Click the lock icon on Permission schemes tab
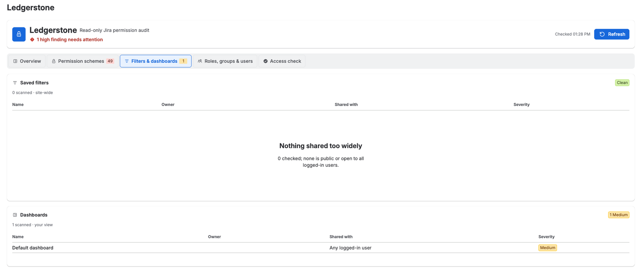 tap(54, 61)
